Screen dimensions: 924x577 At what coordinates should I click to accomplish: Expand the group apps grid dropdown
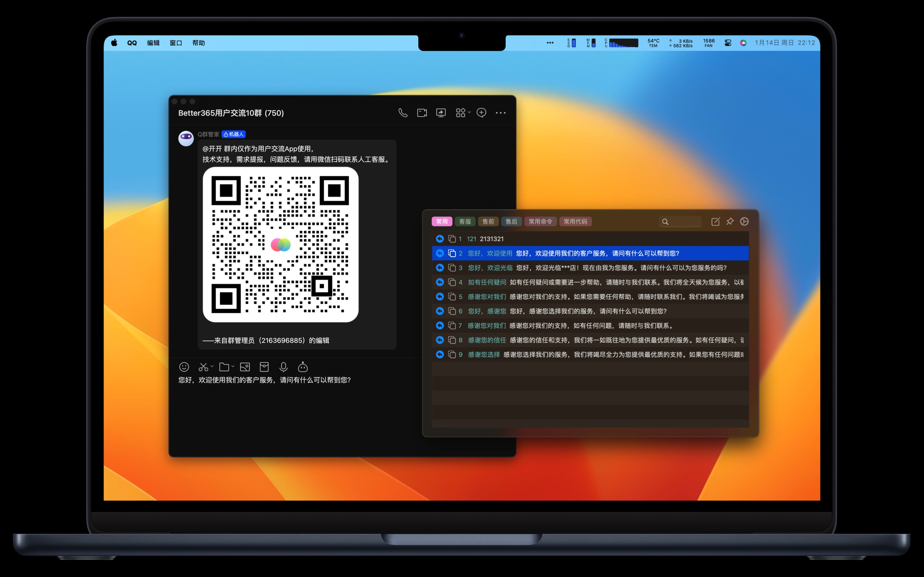click(469, 113)
